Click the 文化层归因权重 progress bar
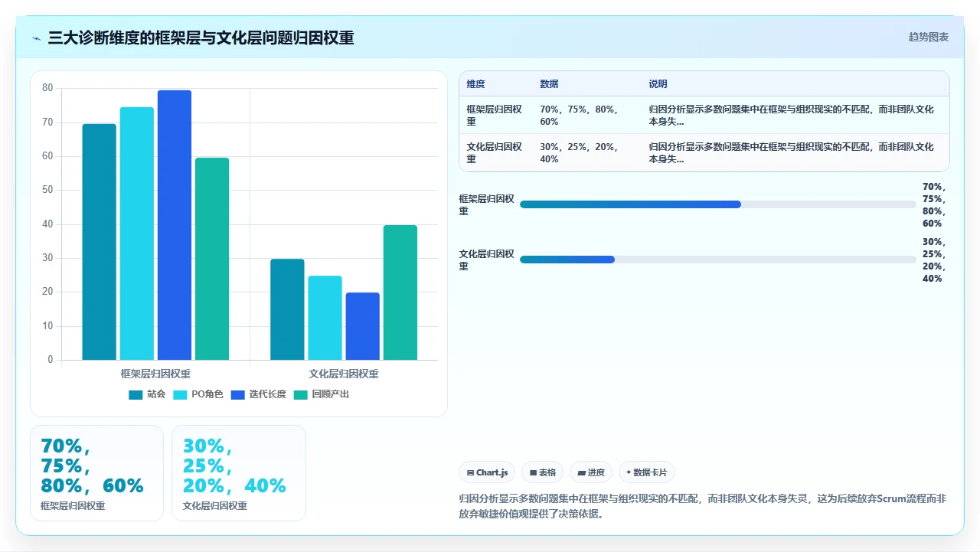 pos(718,260)
